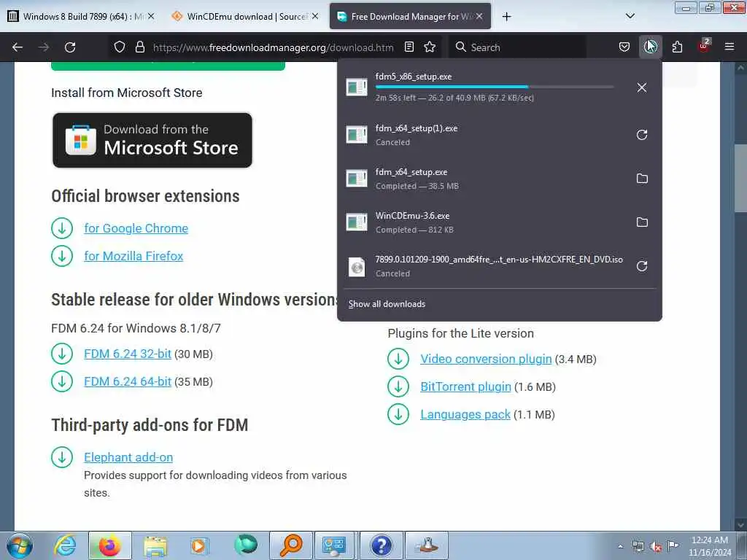
Task: Toggle reader view icon in address bar
Action: (x=409, y=47)
